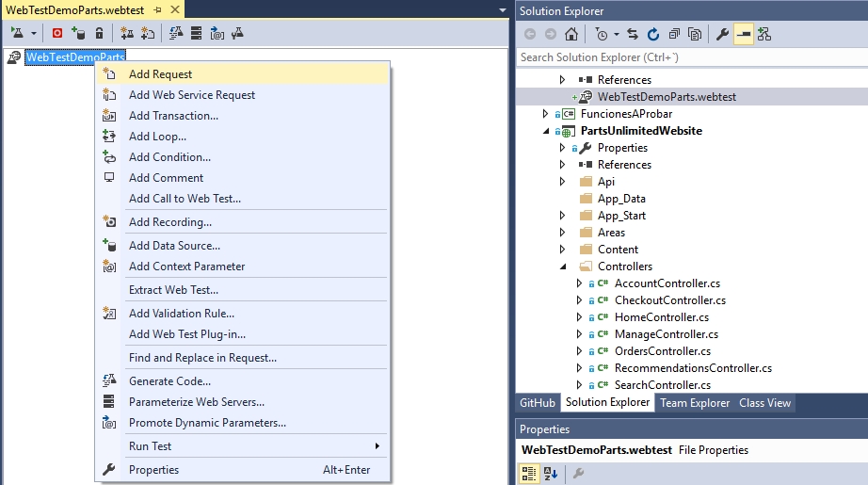Screen dimensions: 868x485
Task: Expand the Api folder
Action: 562,182
